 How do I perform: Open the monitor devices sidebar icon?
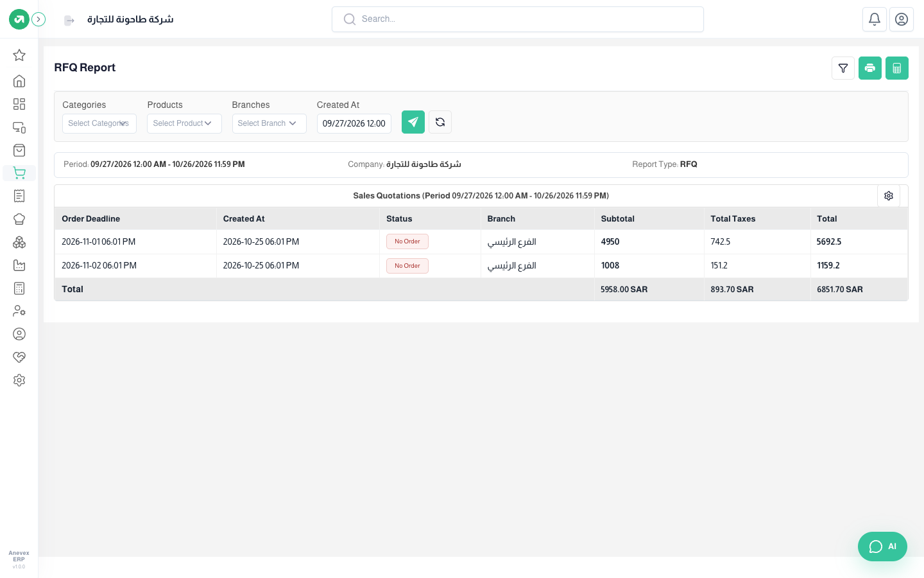[19, 127]
